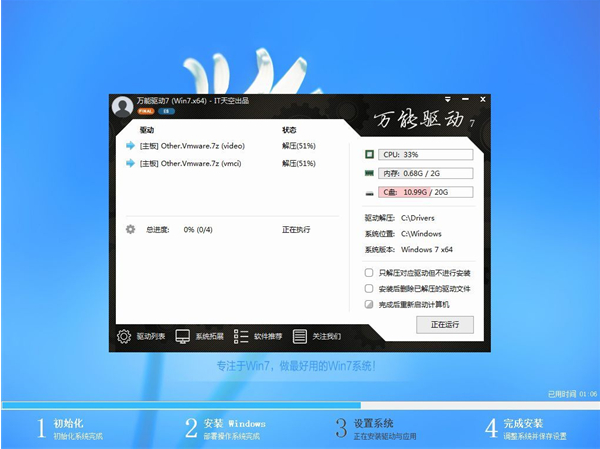Click the blue E5 badge
600x449 pixels.
point(166,111)
